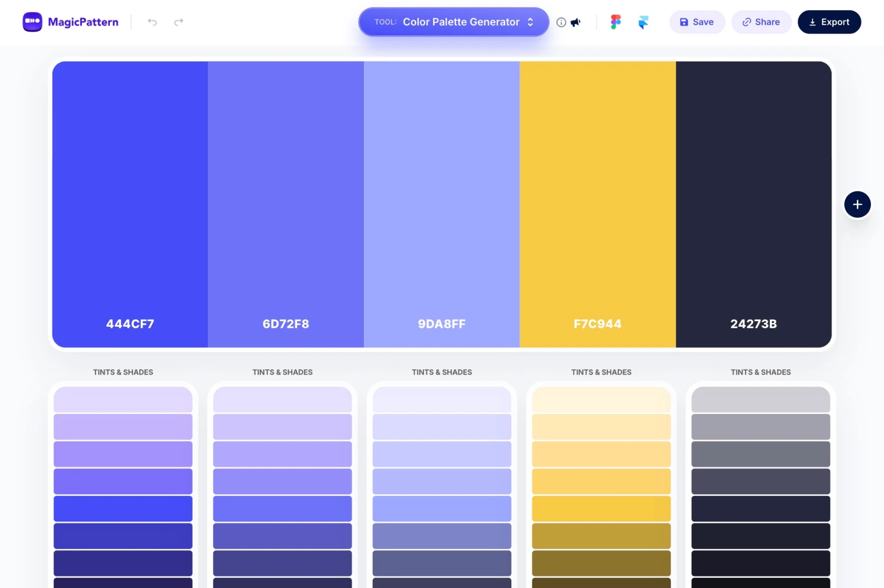Open the Figma plugin icon
Viewport: 884px width, 588px height.
[x=616, y=22]
